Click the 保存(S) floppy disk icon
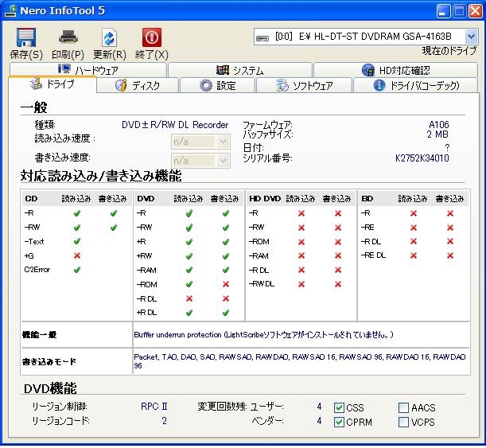The width and height of the screenshot is (486, 448). click(x=26, y=37)
